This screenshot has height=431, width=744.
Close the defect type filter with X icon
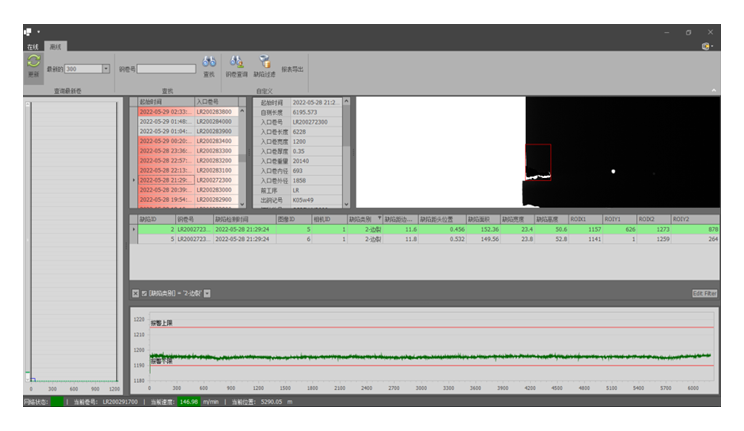tap(136, 294)
